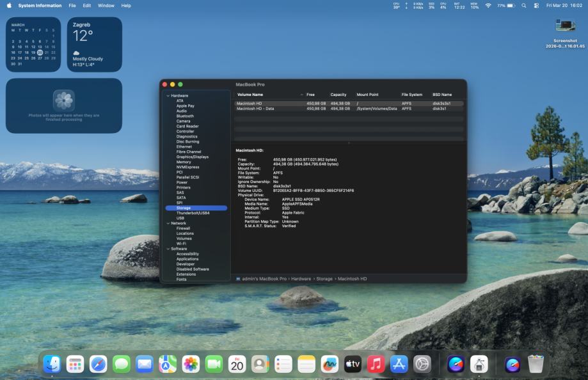Select Thunderbolt/USB4 in the sidebar

193,213
